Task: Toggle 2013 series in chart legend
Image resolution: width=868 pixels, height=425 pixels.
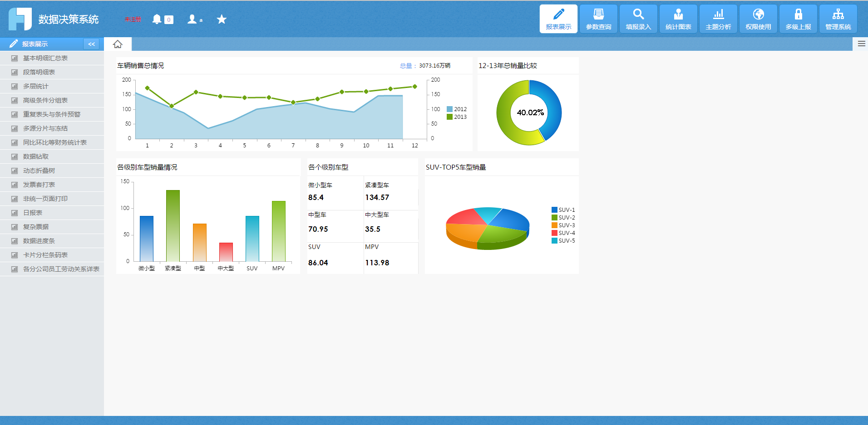Action: [457, 117]
